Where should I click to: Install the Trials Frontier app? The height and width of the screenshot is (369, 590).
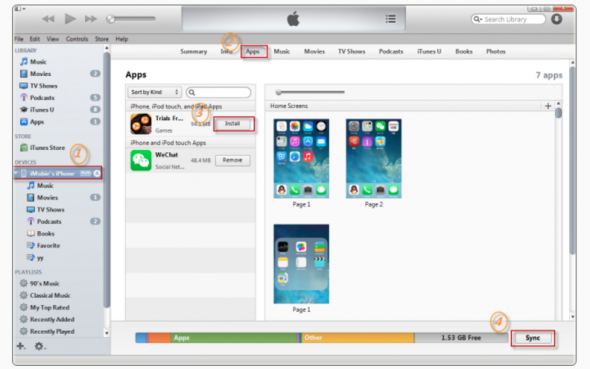tap(233, 123)
